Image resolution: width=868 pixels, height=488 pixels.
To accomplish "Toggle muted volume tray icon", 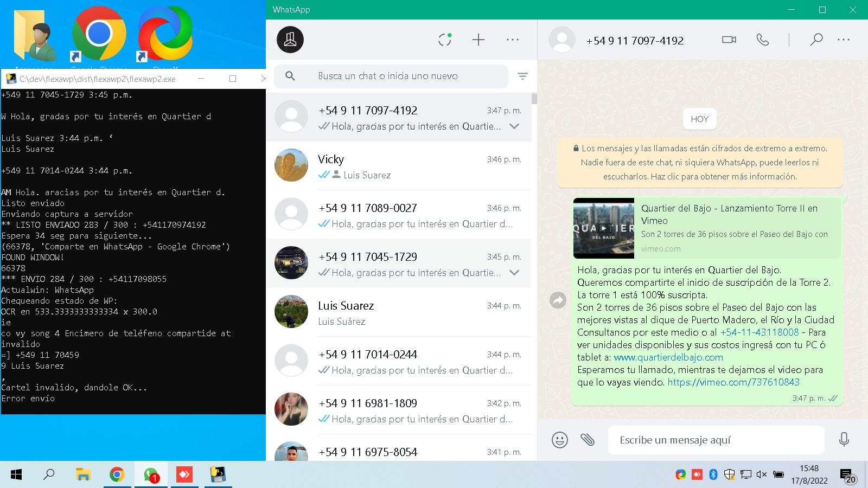I will click(762, 475).
